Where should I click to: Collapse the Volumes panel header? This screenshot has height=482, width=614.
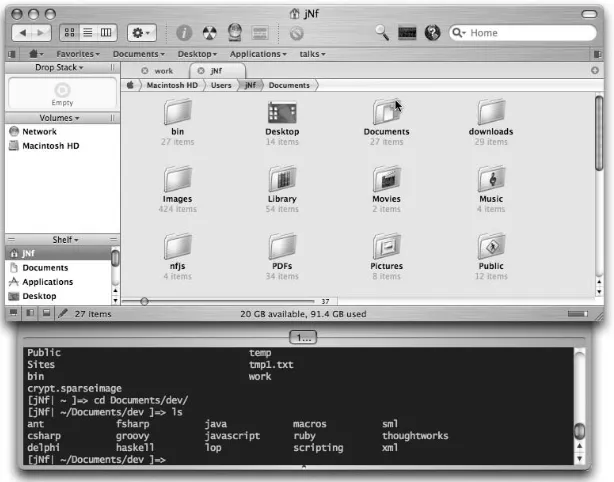point(59,118)
